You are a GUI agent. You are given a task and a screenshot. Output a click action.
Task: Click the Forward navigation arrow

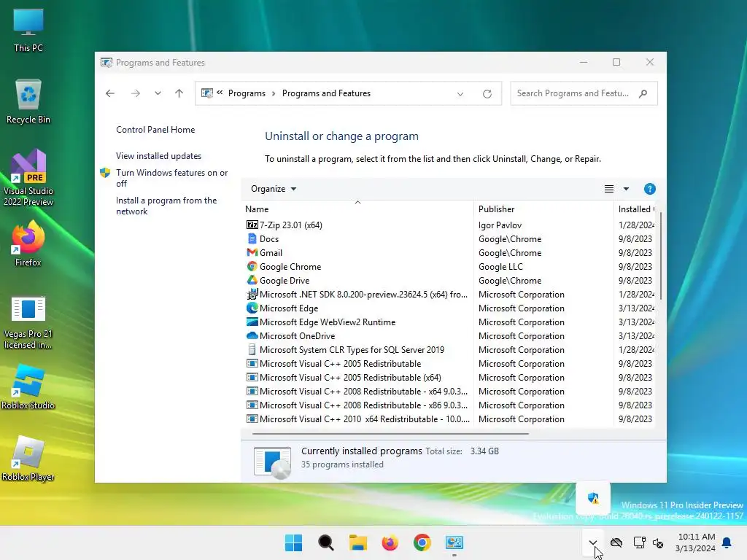coord(135,93)
